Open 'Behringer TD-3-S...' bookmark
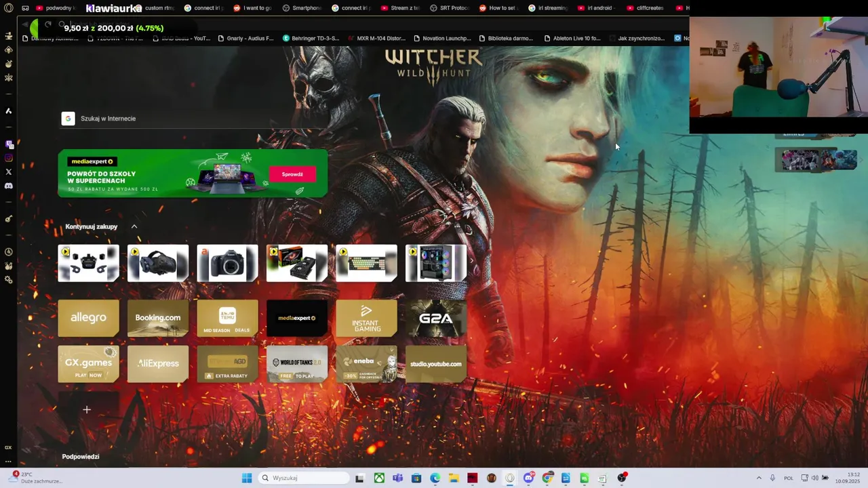The image size is (868, 488). (x=311, y=39)
